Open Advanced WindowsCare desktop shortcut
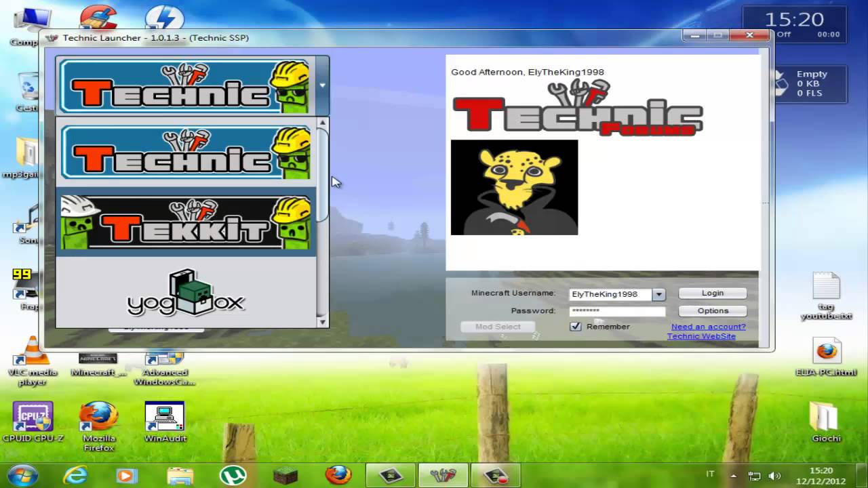The image size is (868, 488). [165, 367]
